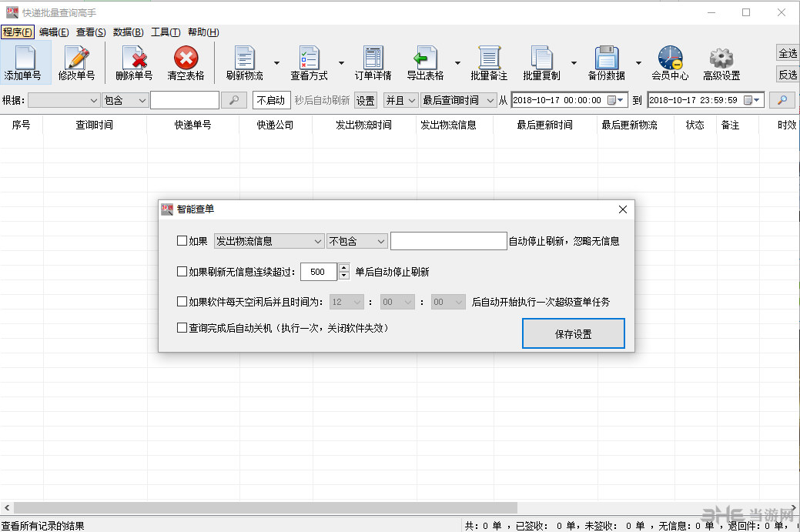Check 如果刷新无信息连续超过 option
Viewport: 800px width, 532px height.
click(182, 271)
